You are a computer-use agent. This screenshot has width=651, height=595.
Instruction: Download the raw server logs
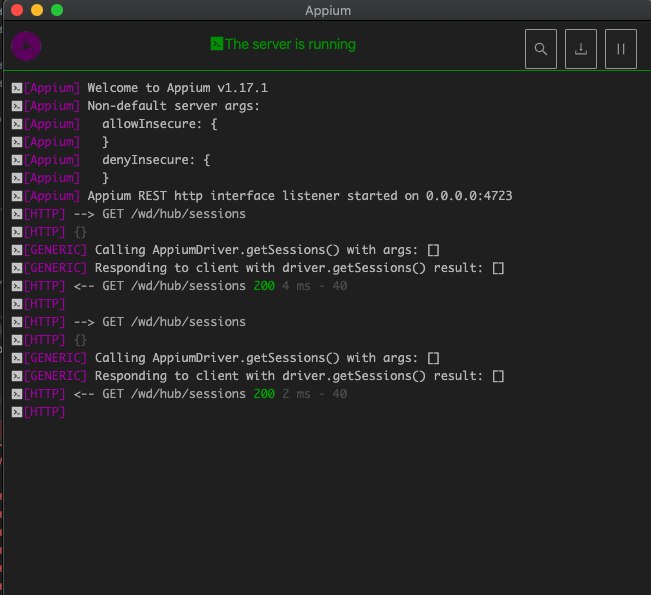(x=580, y=49)
